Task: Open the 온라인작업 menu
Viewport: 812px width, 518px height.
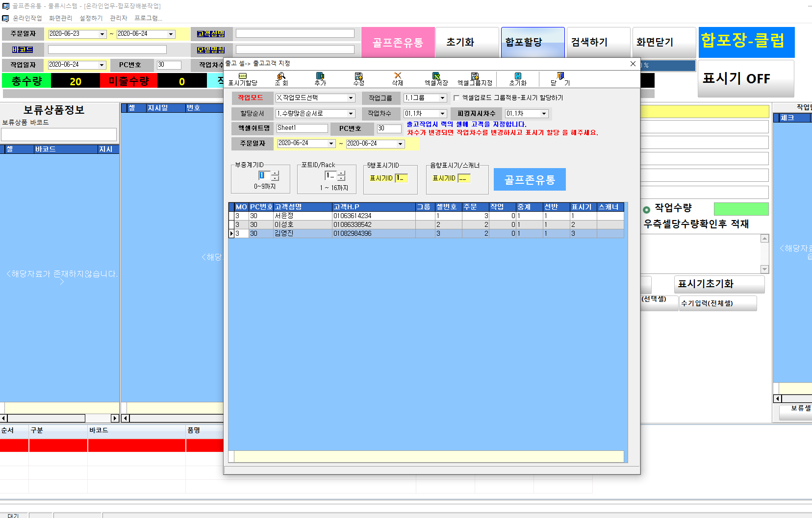Action: tap(27, 18)
